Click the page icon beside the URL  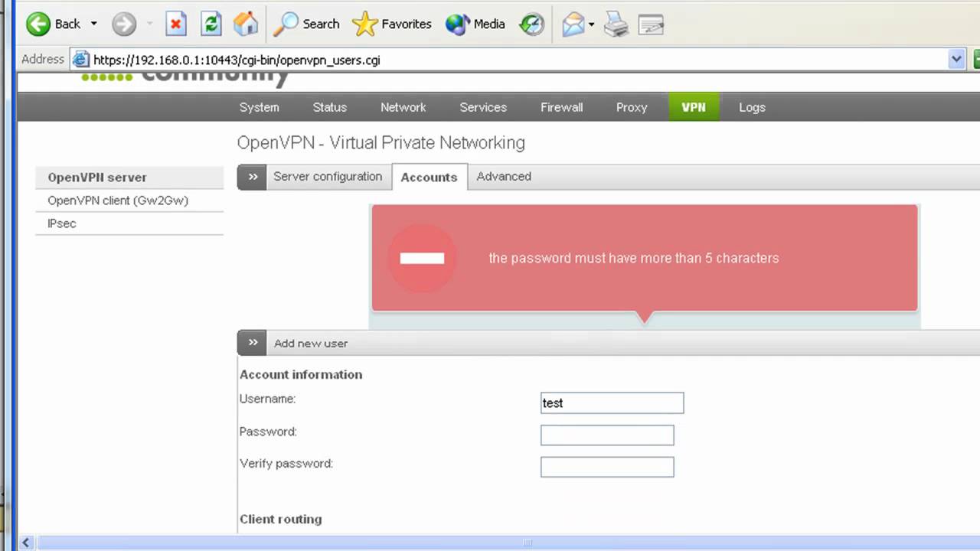point(81,60)
